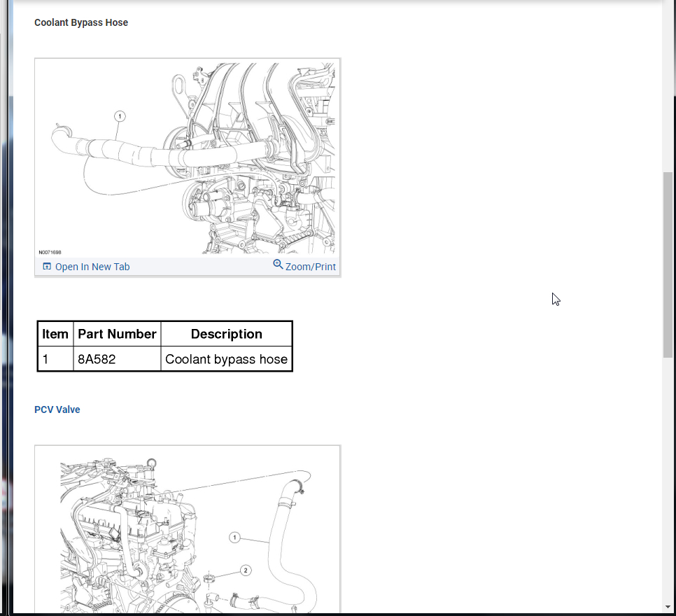Click the 'Part Number' column header
This screenshot has width=676, height=616.
pos(118,334)
